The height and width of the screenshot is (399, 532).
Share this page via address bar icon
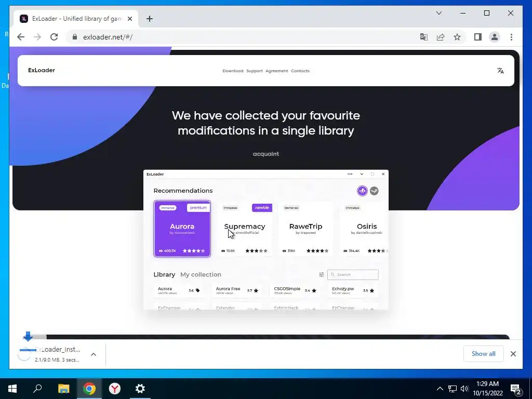[x=441, y=37]
